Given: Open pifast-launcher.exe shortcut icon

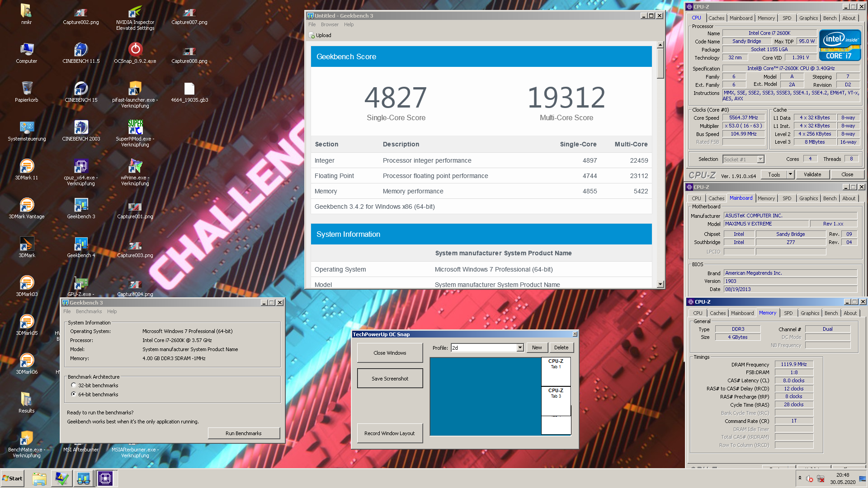Looking at the screenshot, I should click(x=135, y=94).
